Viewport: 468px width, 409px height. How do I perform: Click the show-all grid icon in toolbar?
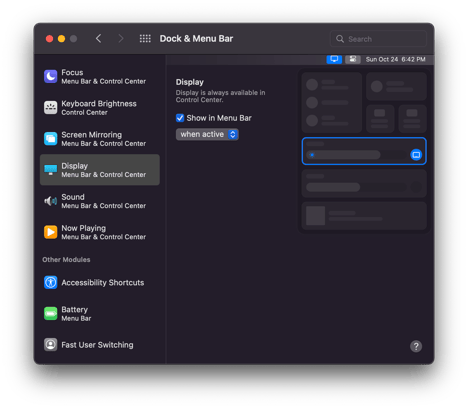pos(145,39)
